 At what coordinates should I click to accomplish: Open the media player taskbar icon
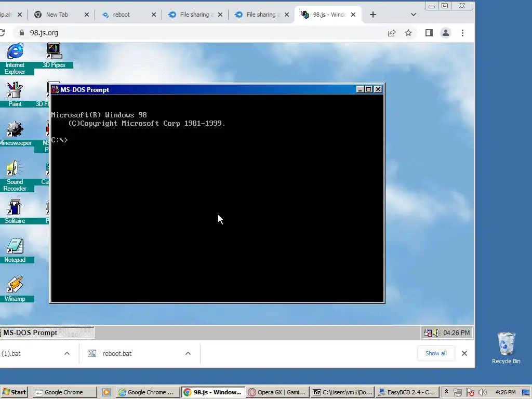click(x=106, y=392)
